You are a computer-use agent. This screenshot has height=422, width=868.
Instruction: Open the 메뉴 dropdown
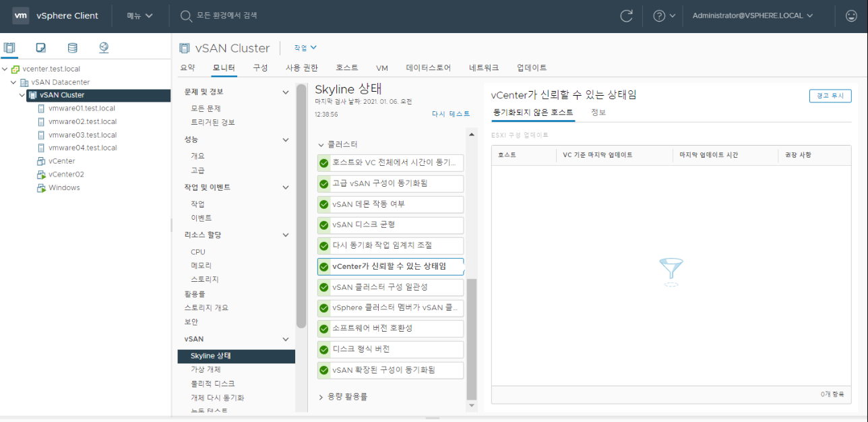click(139, 16)
